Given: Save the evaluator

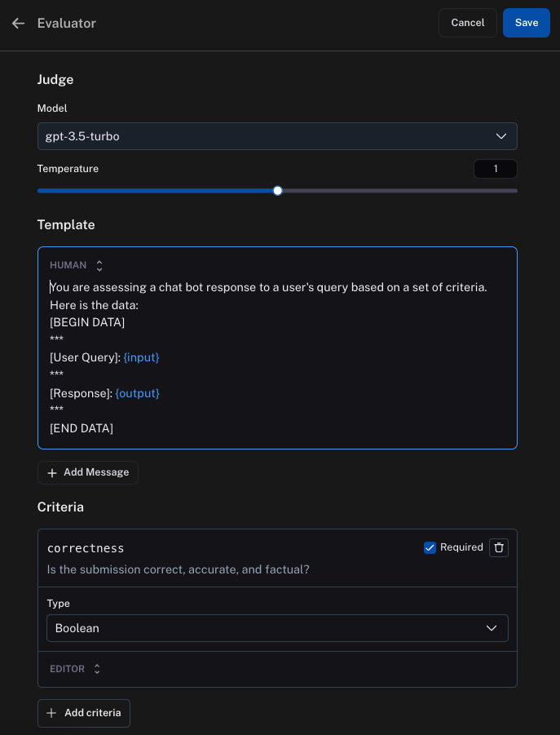Looking at the screenshot, I should pyautogui.click(x=526, y=23).
